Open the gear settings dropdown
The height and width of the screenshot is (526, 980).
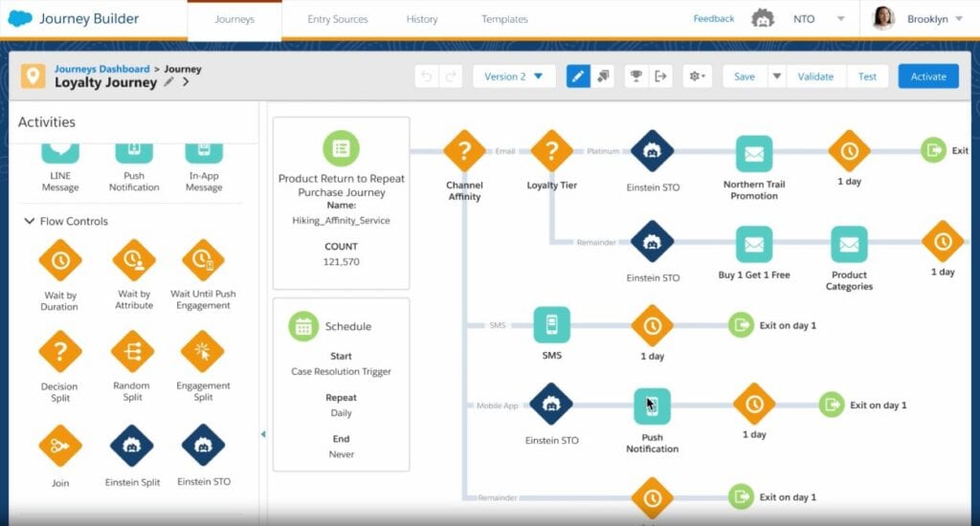coord(697,77)
